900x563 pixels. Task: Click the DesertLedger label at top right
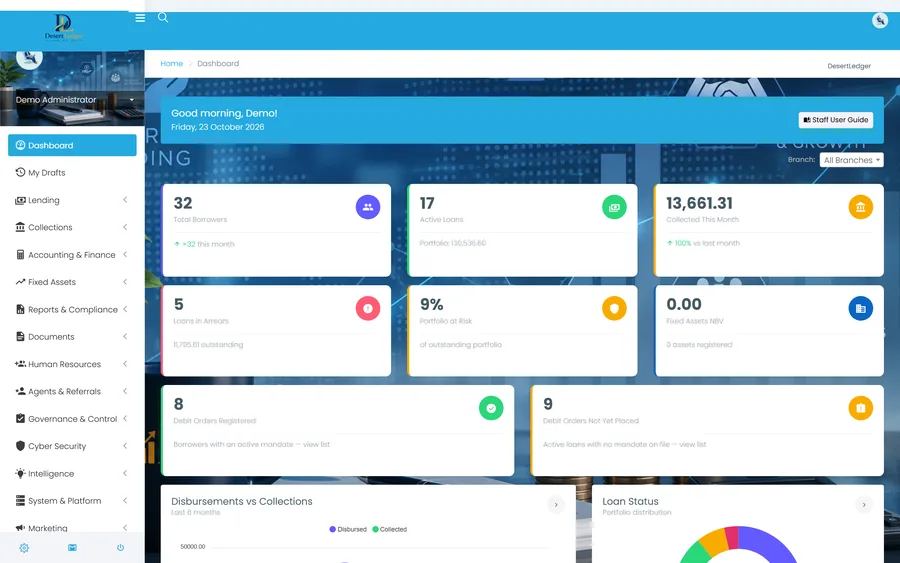849,66
